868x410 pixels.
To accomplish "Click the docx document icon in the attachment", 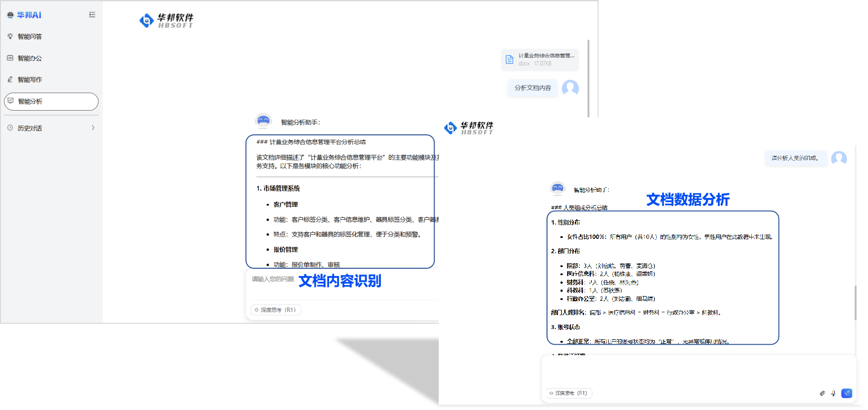I will click(x=509, y=60).
